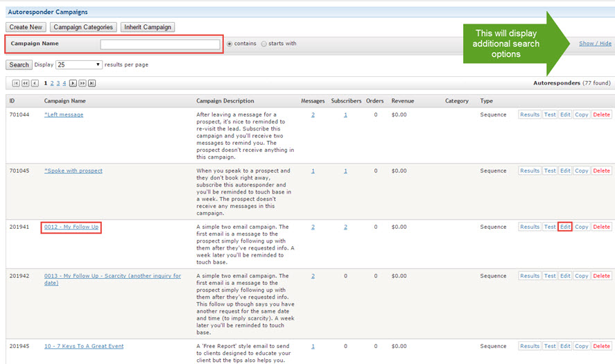The width and height of the screenshot is (615, 364).
Task: Go to the first results page icon
Action: (16, 83)
